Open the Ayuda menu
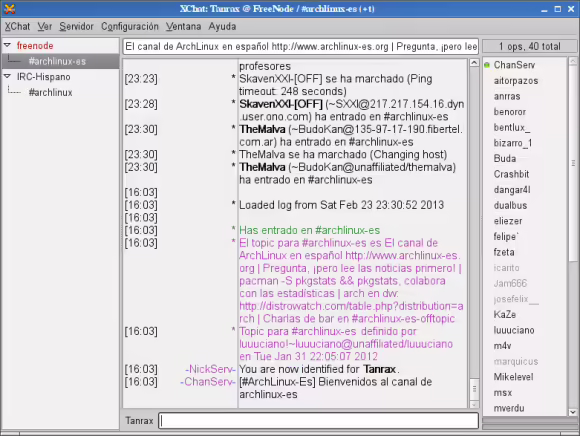 point(222,27)
